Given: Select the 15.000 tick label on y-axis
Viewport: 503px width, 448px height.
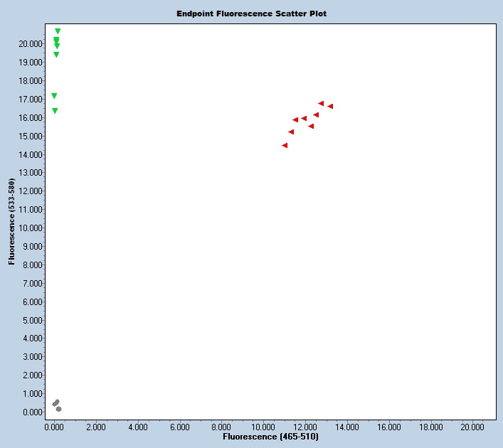Looking at the screenshot, I should 31,136.
